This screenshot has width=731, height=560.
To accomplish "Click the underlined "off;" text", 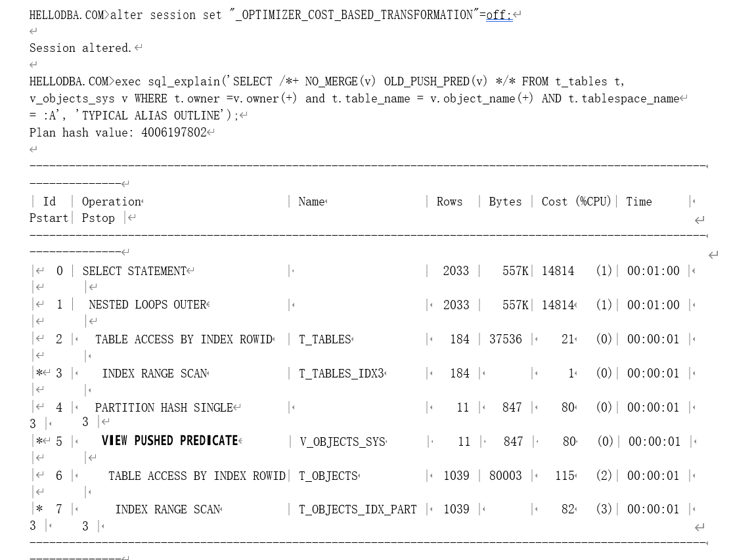I will click(498, 15).
